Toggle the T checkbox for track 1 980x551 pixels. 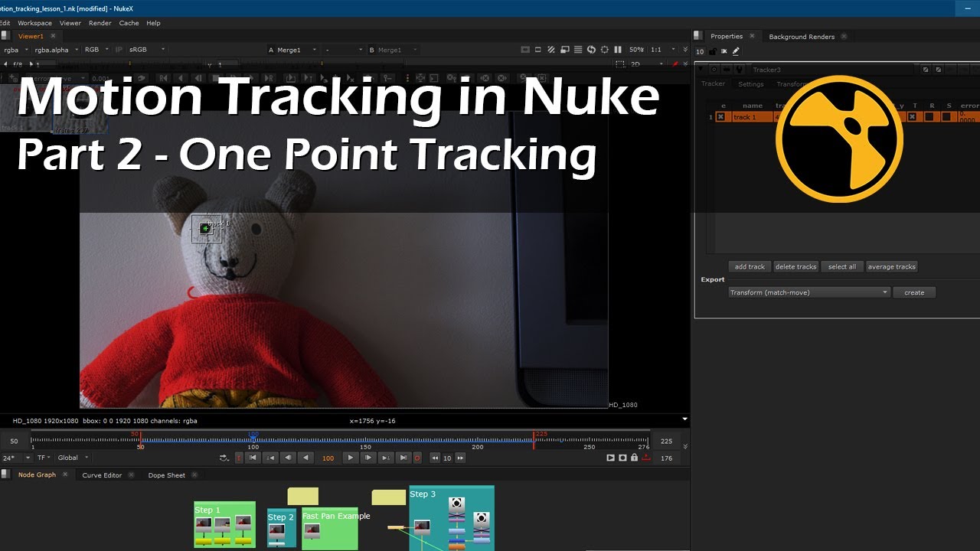click(913, 117)
